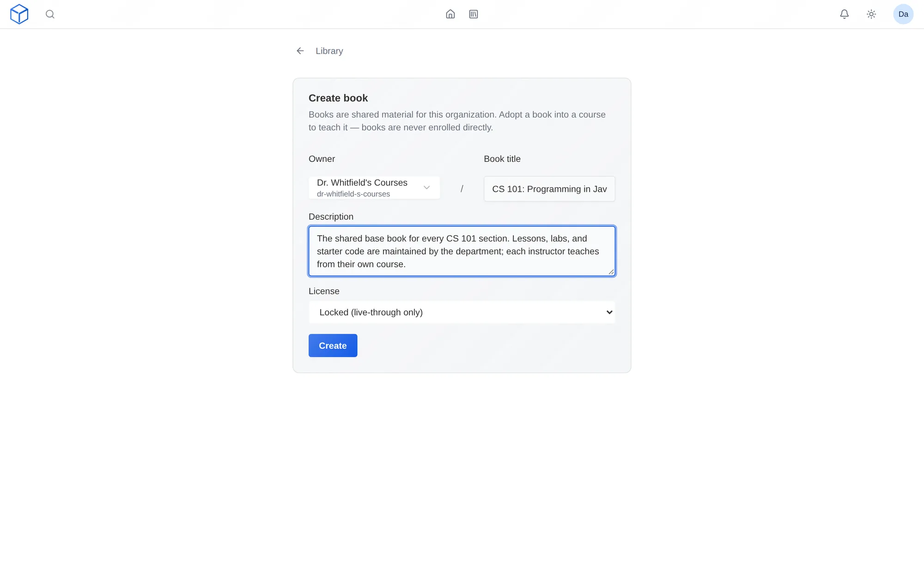Grab the description textarea resize handle

(611, 272)
